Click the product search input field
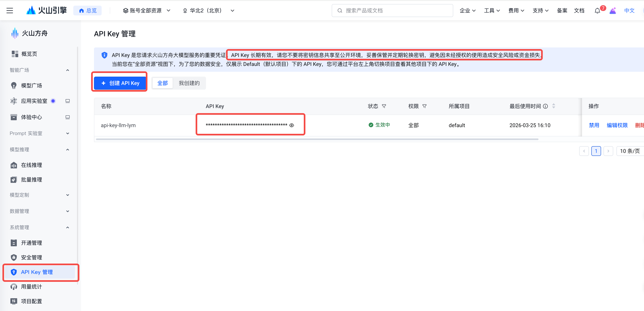644x311 pixels. point(392,11)
